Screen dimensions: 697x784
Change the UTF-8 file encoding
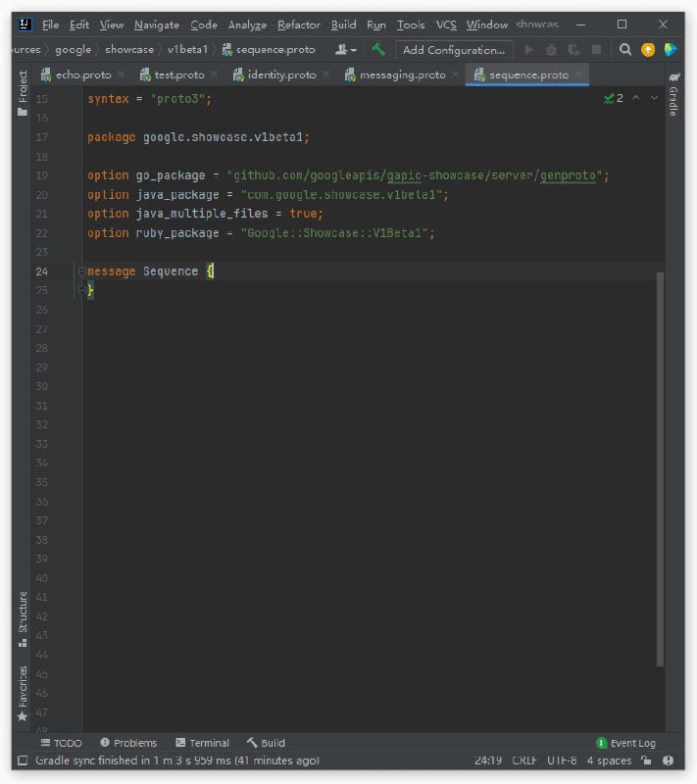(x=562, y=760)
